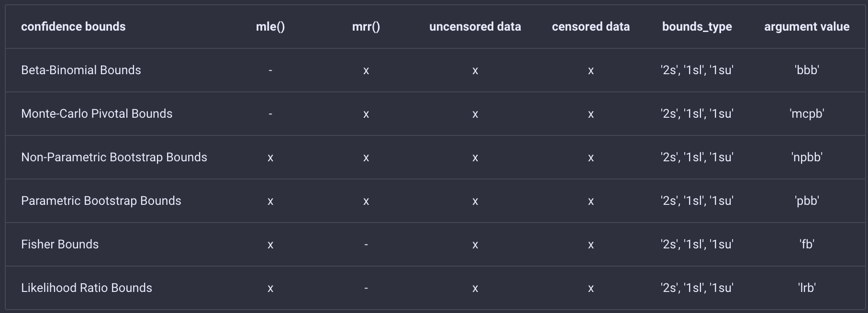Click the mrr() dash in Fisher Bounds row
Screen dimensions: 868x313
tap(366, 245)
